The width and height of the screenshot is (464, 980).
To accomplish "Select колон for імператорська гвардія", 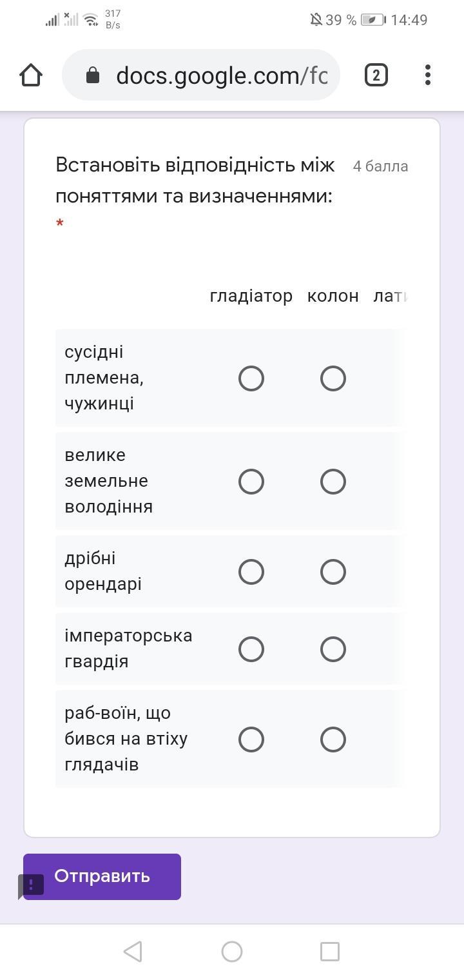I will 333,649.
